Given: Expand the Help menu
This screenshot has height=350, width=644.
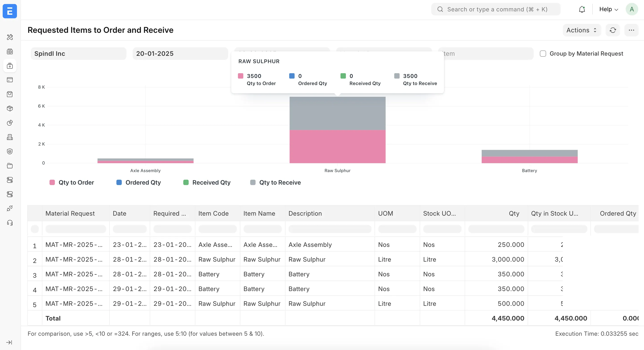Looking at the screenshot, I should coord(608,10).
